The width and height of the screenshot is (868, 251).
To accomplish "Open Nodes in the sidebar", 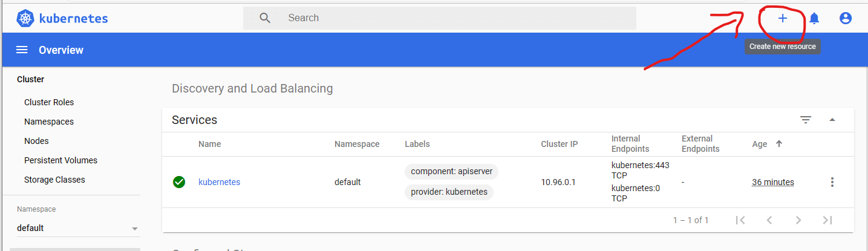I will point(36,141).
